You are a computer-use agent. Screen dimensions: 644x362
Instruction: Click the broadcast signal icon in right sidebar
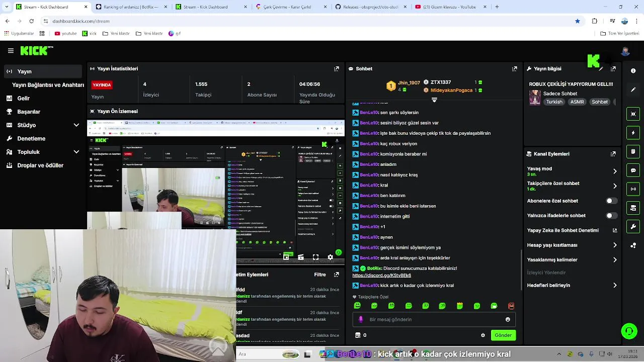click(633, 189)
